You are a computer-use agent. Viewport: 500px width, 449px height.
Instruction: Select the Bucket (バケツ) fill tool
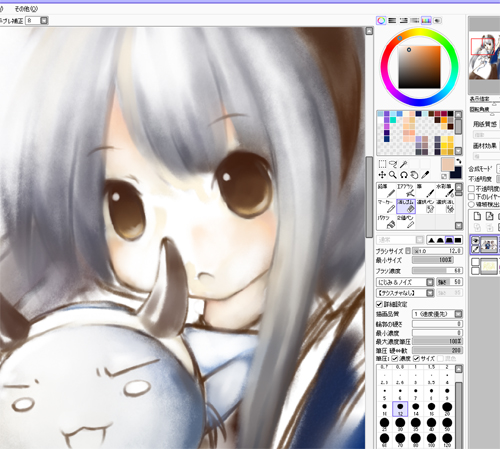(386, 222)
